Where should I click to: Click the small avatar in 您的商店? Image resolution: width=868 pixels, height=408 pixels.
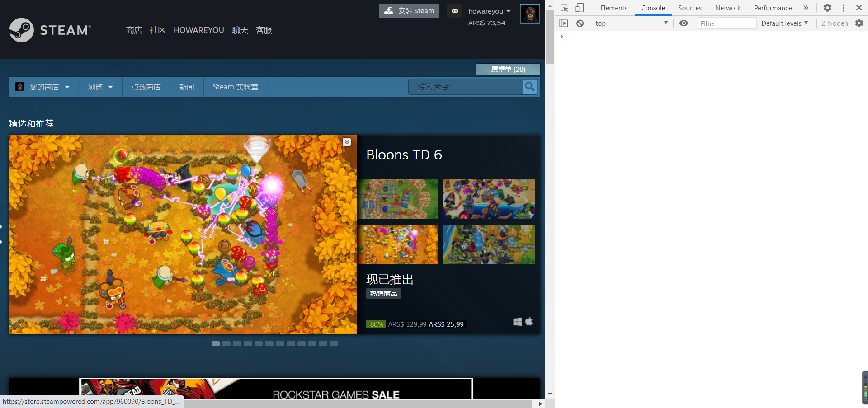[20, 87]
